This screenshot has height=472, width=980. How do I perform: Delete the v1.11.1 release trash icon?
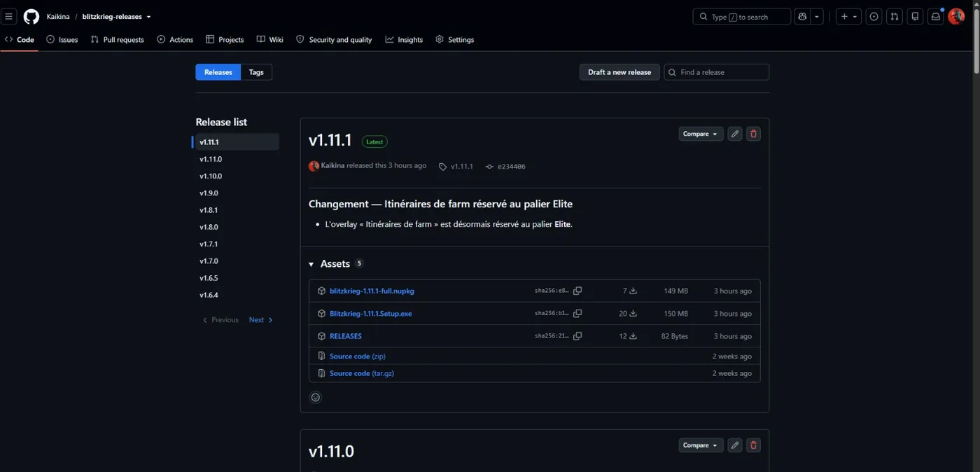(x=753, y=134)
